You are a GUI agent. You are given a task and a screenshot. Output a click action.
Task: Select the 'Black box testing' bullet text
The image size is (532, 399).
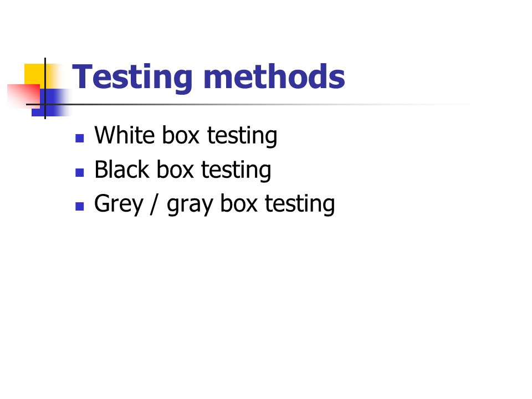tap(182, 170)
